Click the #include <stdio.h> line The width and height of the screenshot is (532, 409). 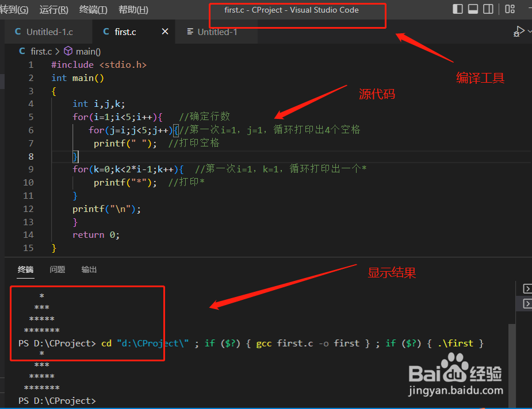click(x=99, y=65)
